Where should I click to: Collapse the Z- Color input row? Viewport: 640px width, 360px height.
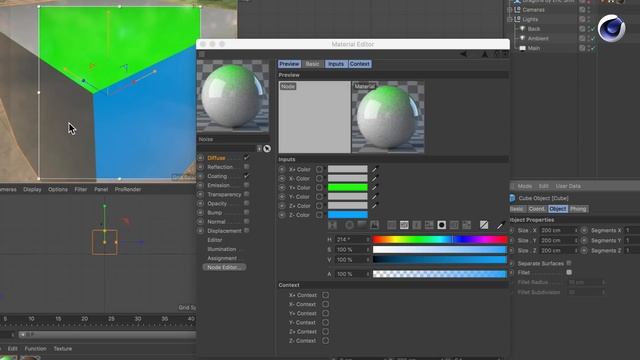tap(282, 215)
